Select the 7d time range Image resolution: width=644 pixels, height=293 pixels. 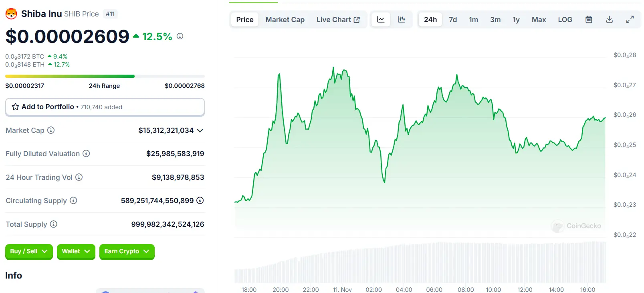[453, 19]
